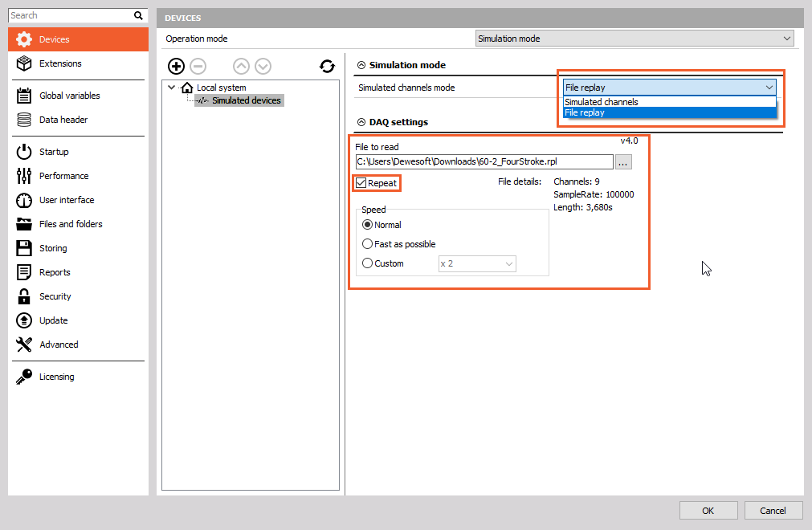The image size is (812, 530).
Task: Click the Data header database icon
Action: coord(24,120)
